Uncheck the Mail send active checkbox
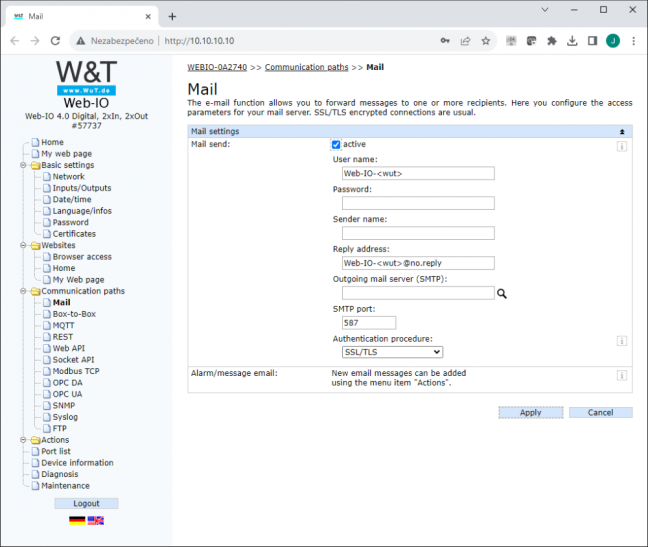This screenshot has width=648, height=547. tap(336, 145)
